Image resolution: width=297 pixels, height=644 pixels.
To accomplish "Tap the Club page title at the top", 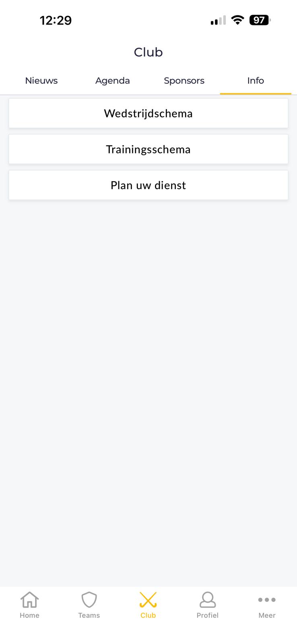I will 148,52.
